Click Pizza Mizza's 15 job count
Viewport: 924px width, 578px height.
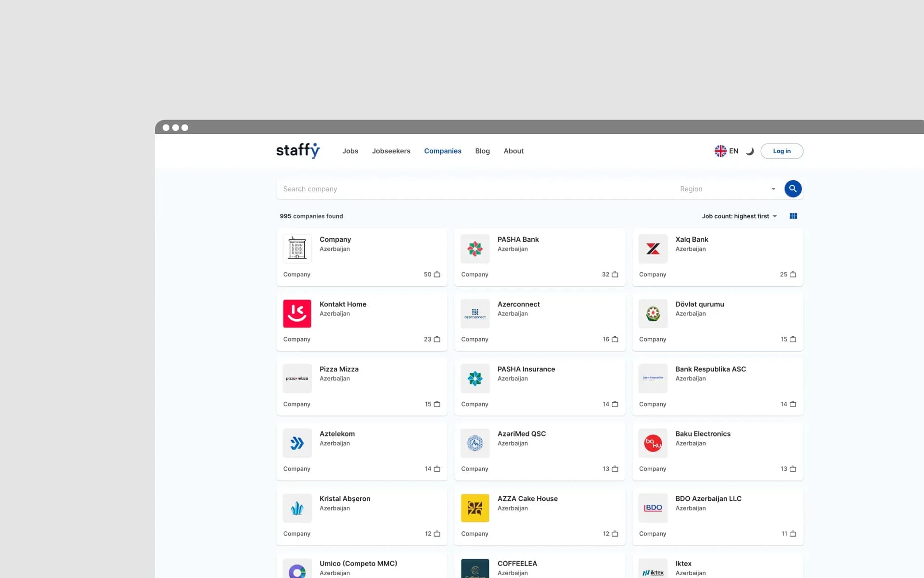428,404
